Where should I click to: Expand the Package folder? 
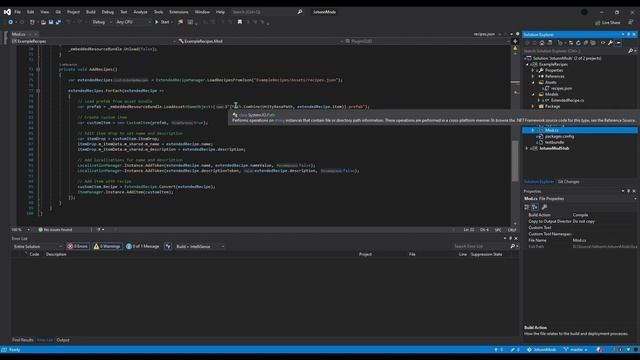[x=533, y=106]
